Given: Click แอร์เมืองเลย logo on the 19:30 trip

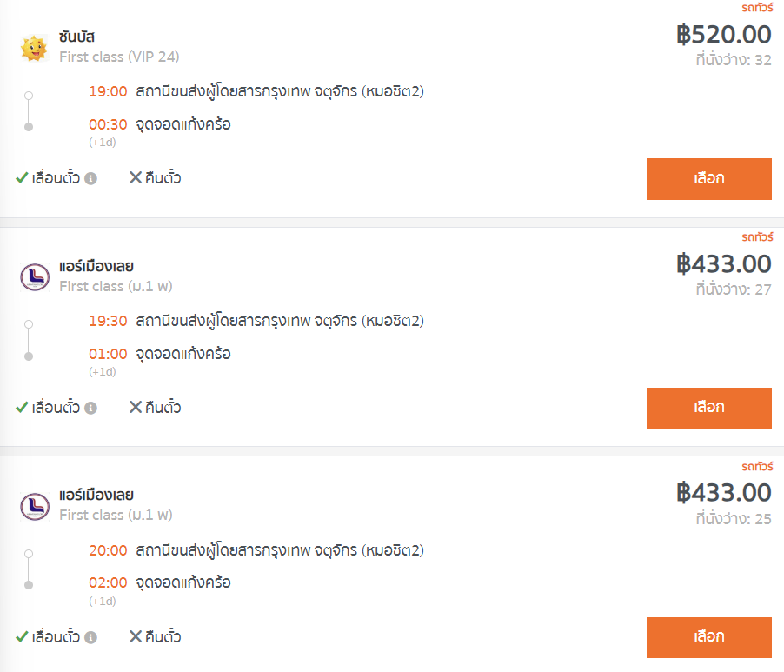Looking at the screenshot, I should [x=35, y=277].
